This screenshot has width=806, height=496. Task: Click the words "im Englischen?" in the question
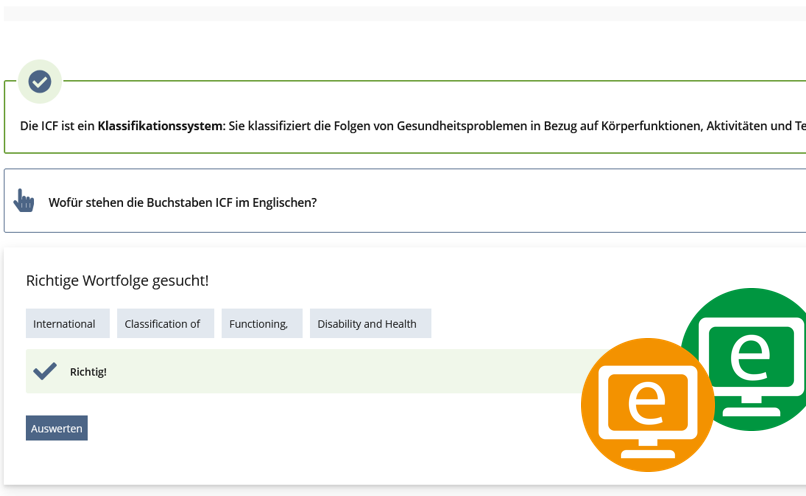click(x=279, y=202)
